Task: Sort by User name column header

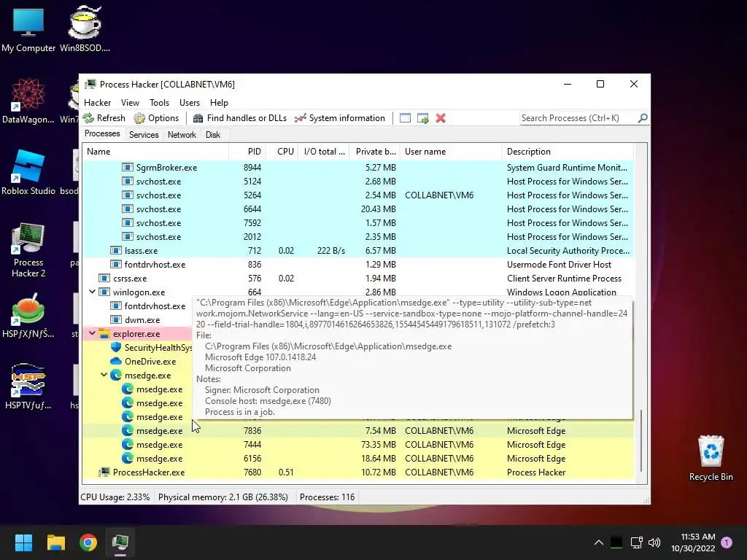Action: 451,152
